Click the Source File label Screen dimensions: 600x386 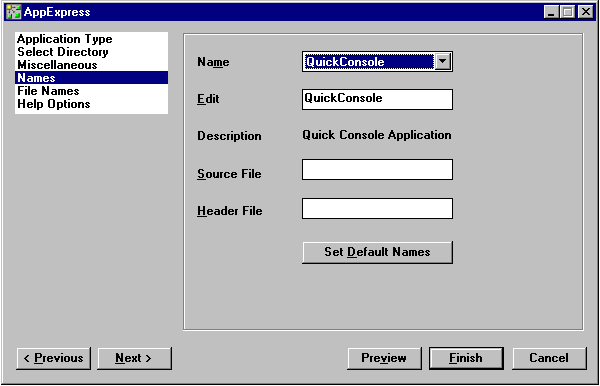click(229, 174)
